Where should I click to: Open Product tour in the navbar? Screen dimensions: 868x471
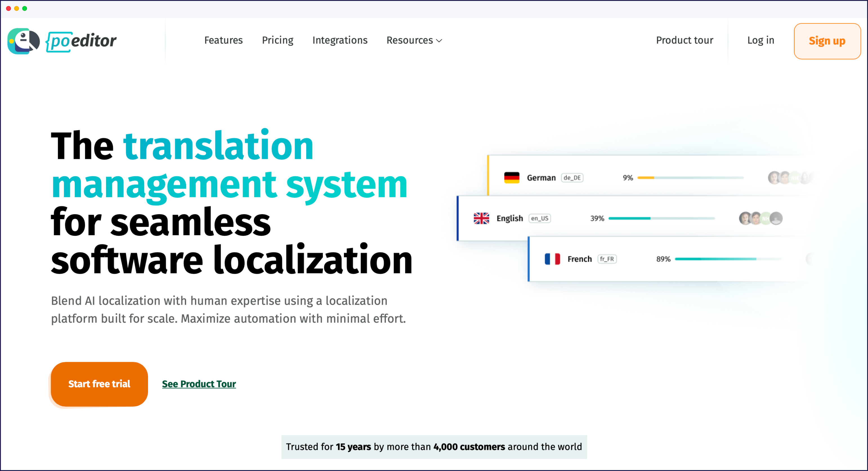click(x=684, y=41)
